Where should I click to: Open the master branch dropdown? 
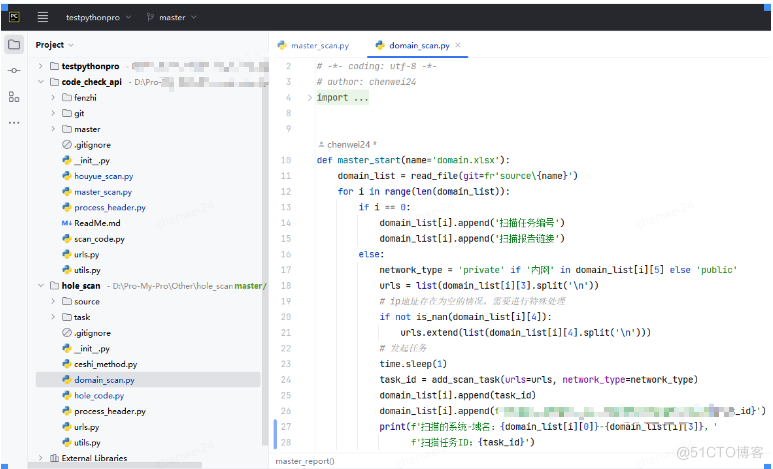pyautogui.click(x=171, y=17)
